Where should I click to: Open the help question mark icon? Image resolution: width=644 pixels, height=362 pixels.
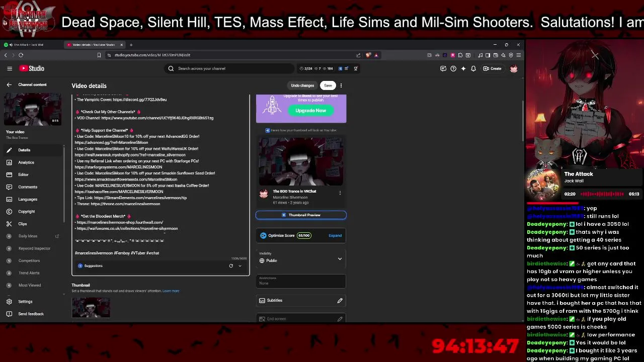(453, 68)
